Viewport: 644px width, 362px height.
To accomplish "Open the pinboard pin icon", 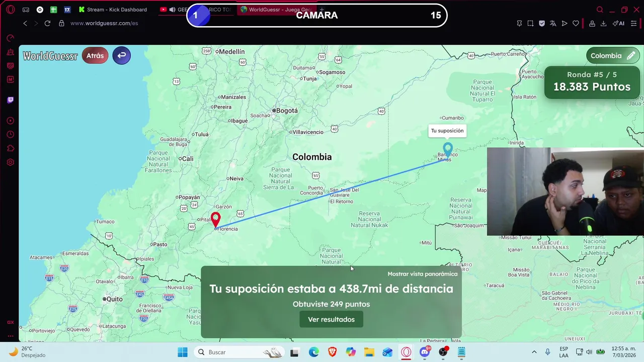I will 519,23.
